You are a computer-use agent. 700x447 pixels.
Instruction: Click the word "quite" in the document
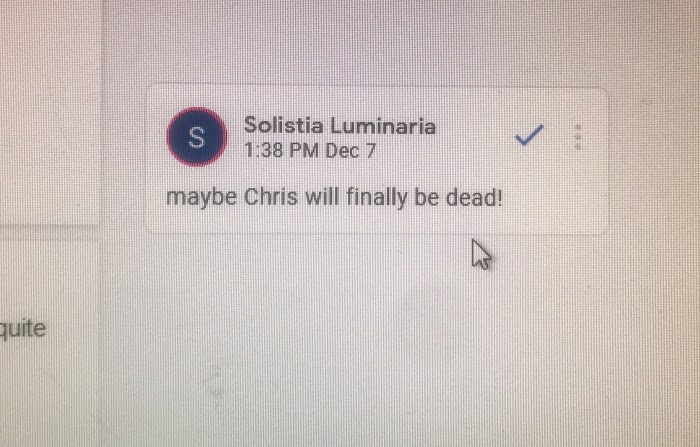click(x=23, y=329)
